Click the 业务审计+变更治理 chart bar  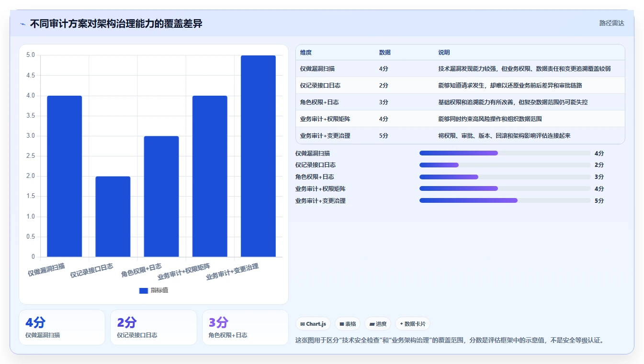pos(258,156)
